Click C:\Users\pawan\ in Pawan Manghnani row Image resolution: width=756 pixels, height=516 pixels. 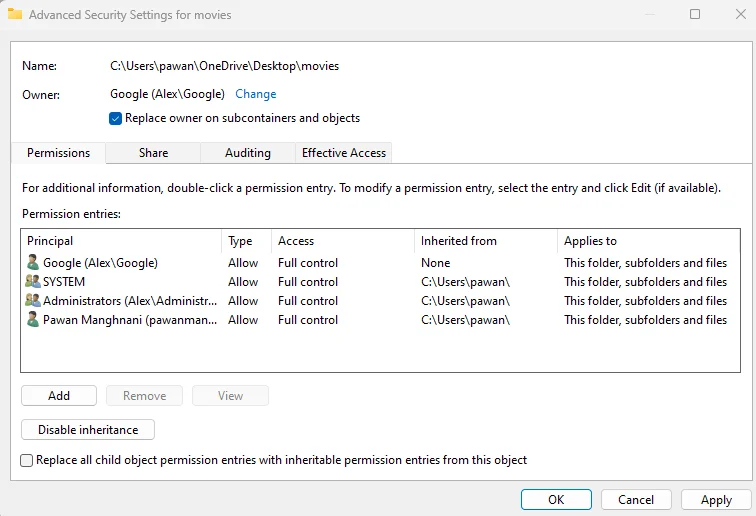tap(465, 320)
